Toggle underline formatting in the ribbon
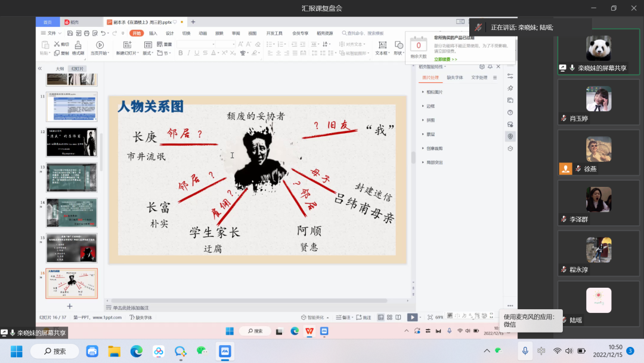 click(x=196, y=53)
